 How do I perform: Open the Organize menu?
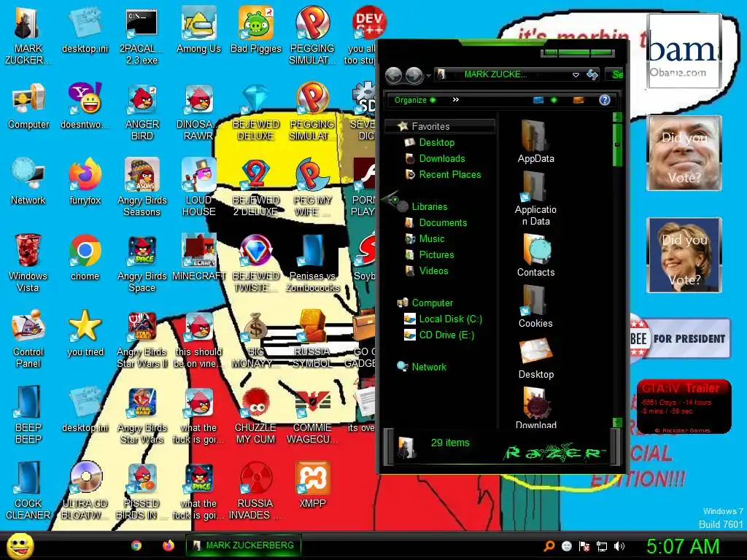pyautogui.click(x=414, y=100)
